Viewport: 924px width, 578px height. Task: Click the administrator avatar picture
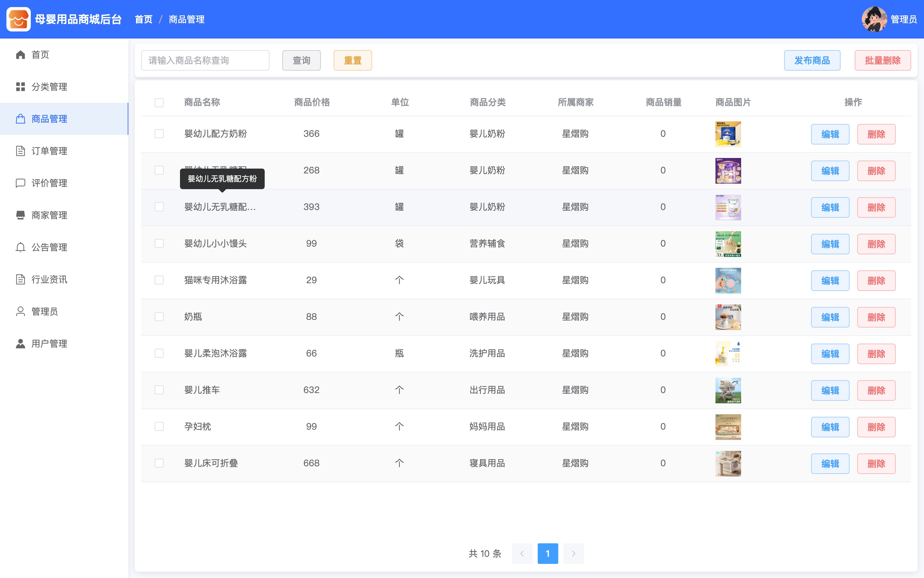click(x=874, y=19)
